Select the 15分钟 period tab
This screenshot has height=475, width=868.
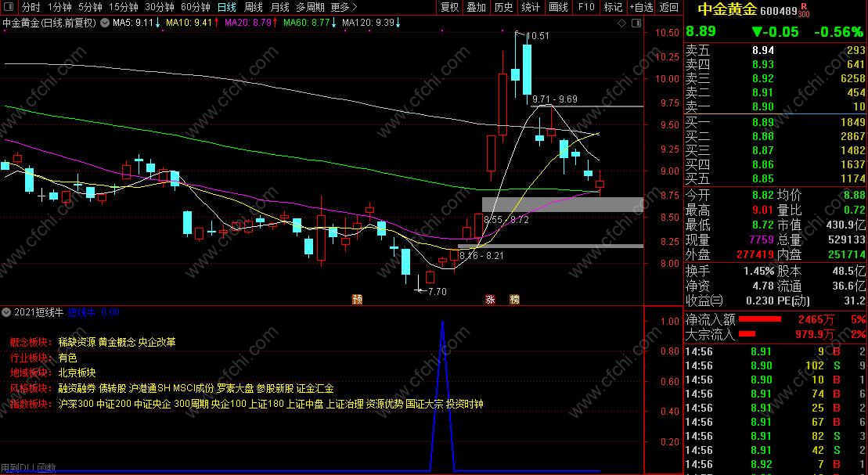coord(123,7)
